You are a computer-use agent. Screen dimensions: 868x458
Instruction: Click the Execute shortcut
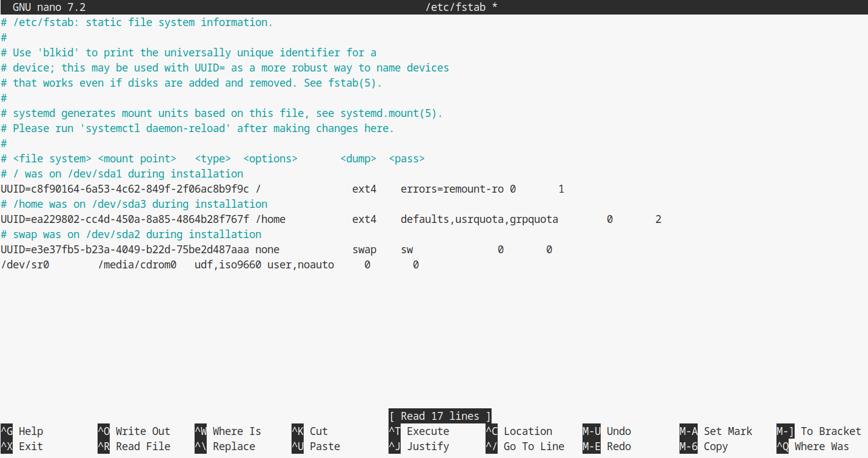(x=427, y=431)
